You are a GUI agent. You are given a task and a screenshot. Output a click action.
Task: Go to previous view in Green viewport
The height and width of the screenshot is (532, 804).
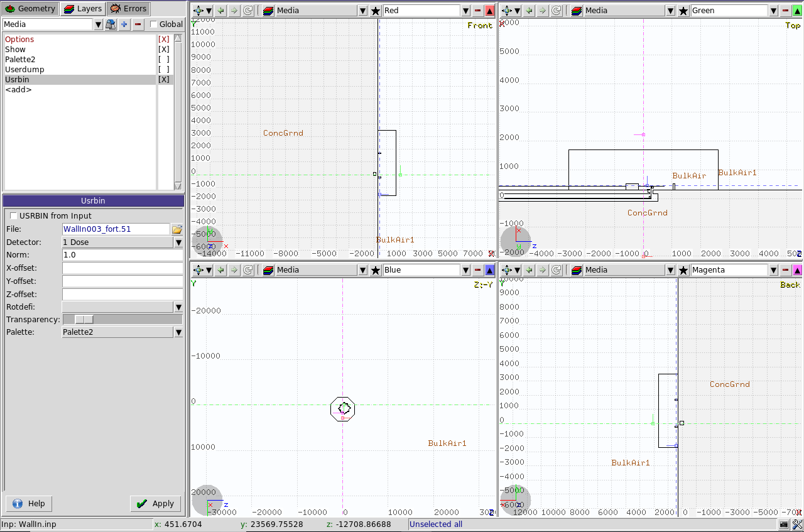point(528,11)
